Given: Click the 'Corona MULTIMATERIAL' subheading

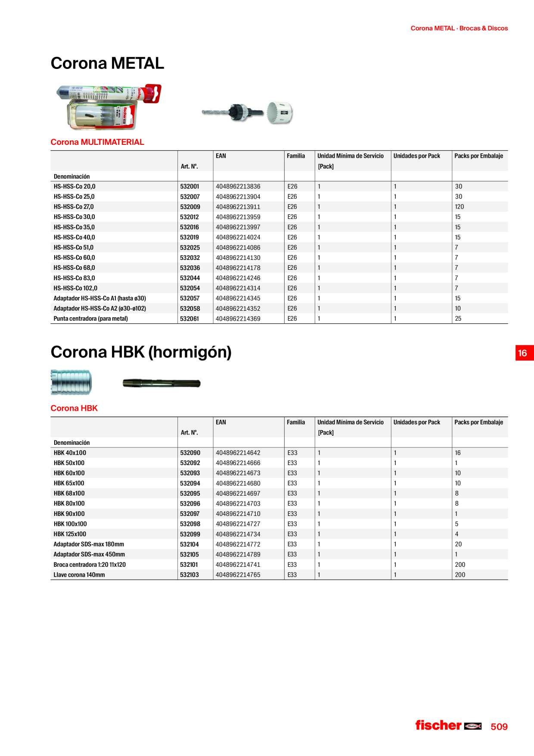Looking at the screenshot, I should (97, 142).
